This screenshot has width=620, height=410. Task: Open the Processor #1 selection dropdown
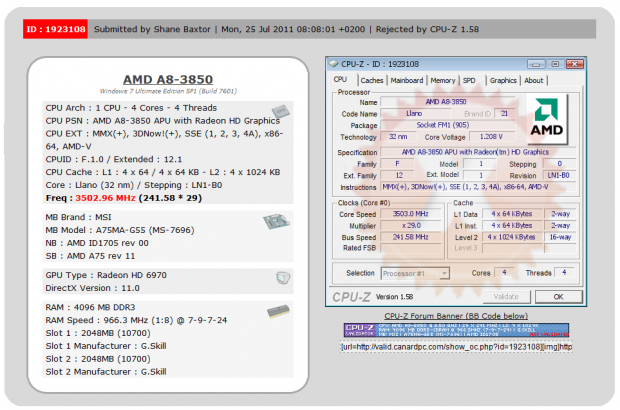tap(416, 273)
